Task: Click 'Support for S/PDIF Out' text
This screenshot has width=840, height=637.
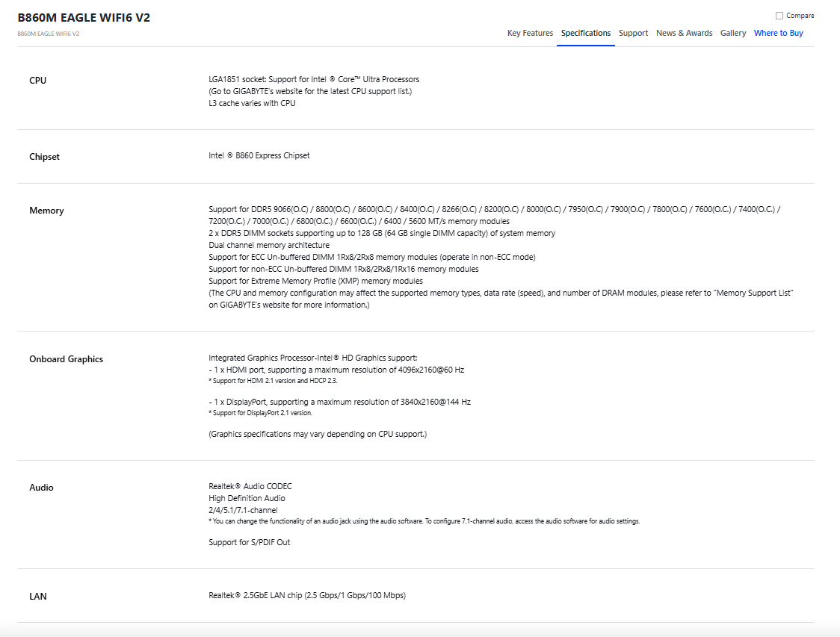Action: (x=249, y=543)
